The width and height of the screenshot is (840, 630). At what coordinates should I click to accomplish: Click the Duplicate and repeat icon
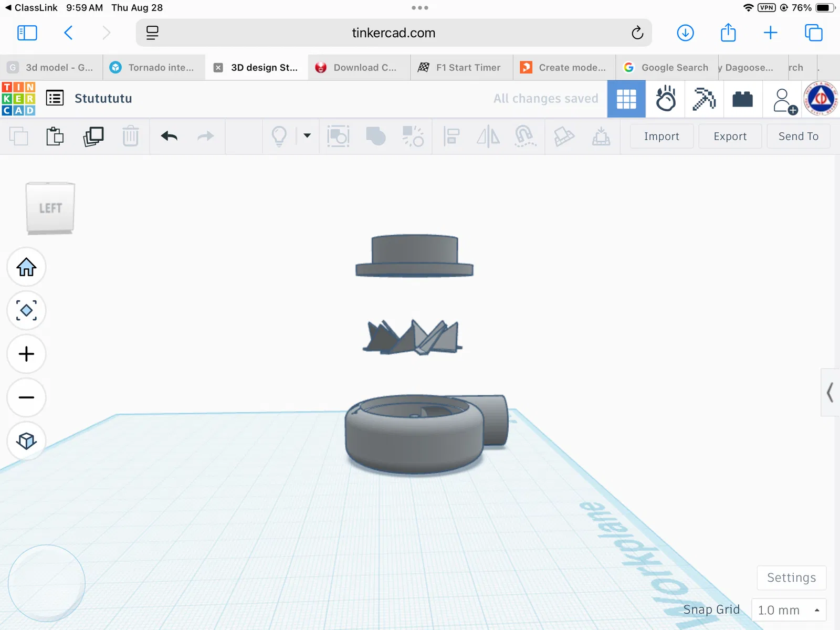(x=93, y=136)
